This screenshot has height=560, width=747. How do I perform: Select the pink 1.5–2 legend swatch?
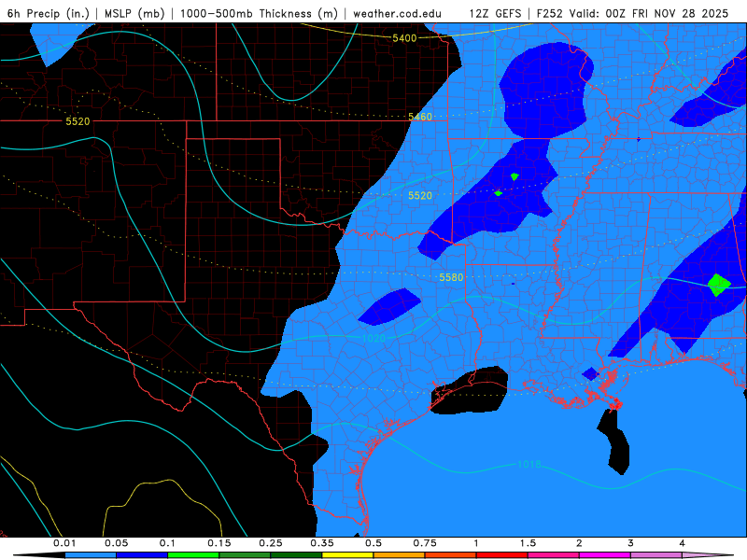(x=554, y=555)
